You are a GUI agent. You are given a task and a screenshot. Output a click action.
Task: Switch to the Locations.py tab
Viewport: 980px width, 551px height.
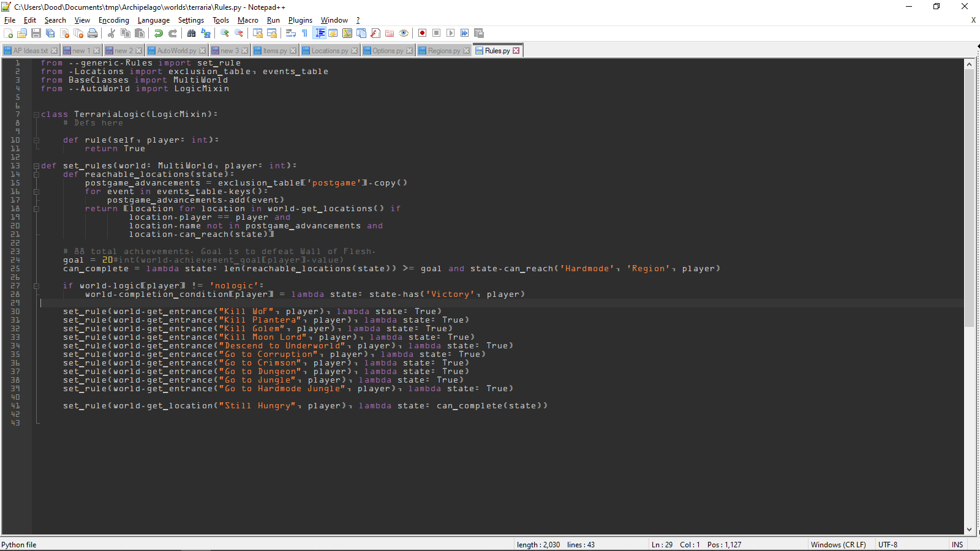(330, 50)
